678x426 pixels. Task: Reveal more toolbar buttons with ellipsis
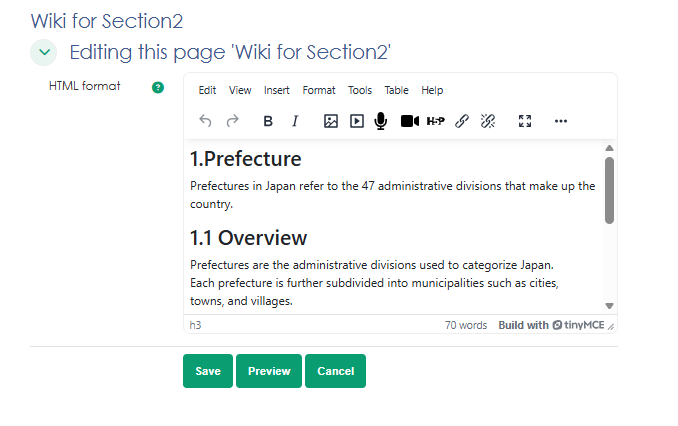point(561,121)
